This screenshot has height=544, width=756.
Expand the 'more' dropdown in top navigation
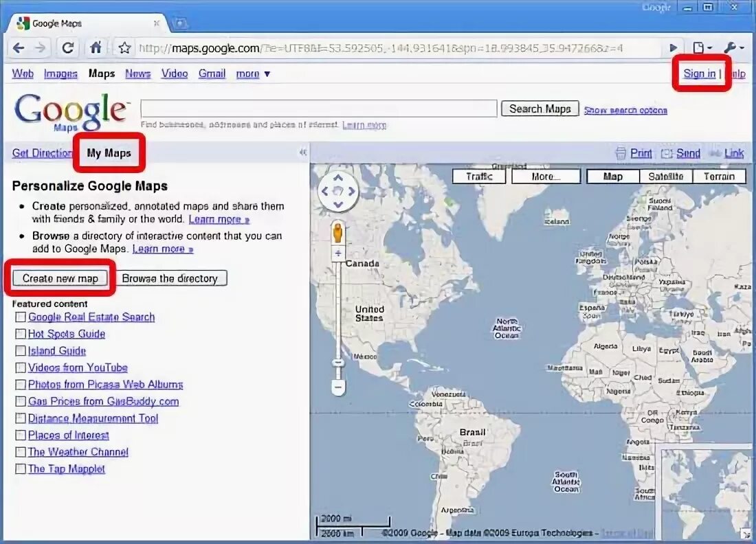(x=253, y=73)
